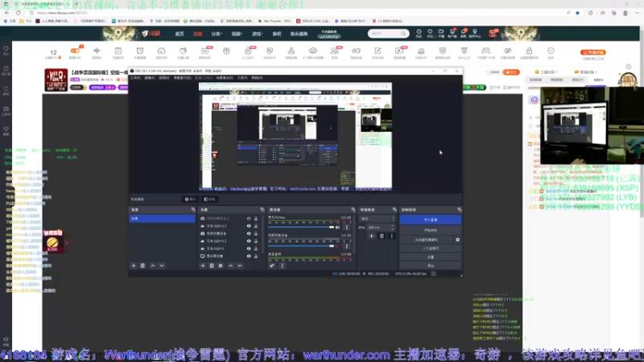644x362 pixels.
Task: Add a new source in OBS
Action: 203,265
